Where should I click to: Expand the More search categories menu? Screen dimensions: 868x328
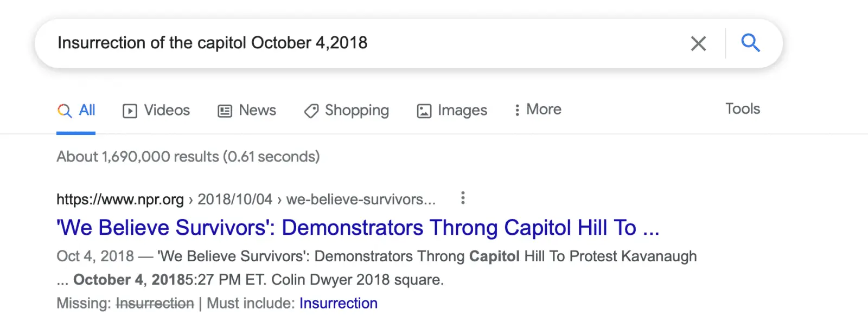[x=538, y=110]
